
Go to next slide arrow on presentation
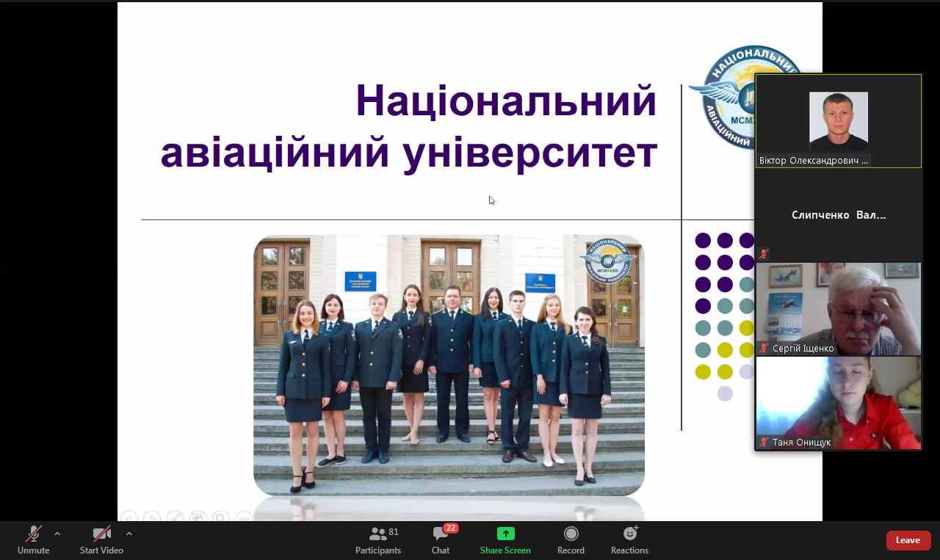(x=152, y=518)
